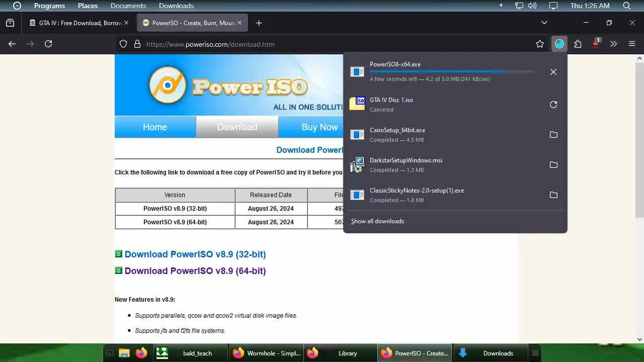Open the search magnifier in top panel

pos(626,6)
